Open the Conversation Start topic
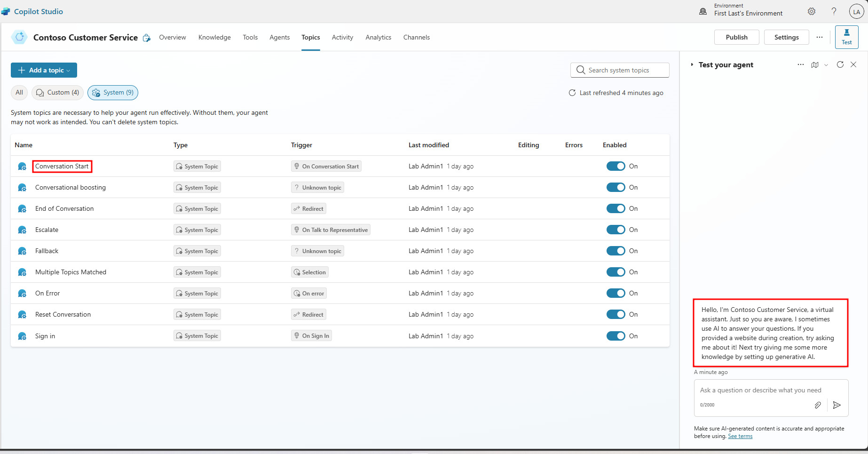Screen dimensions: 868x454 (x=62, y=166)
